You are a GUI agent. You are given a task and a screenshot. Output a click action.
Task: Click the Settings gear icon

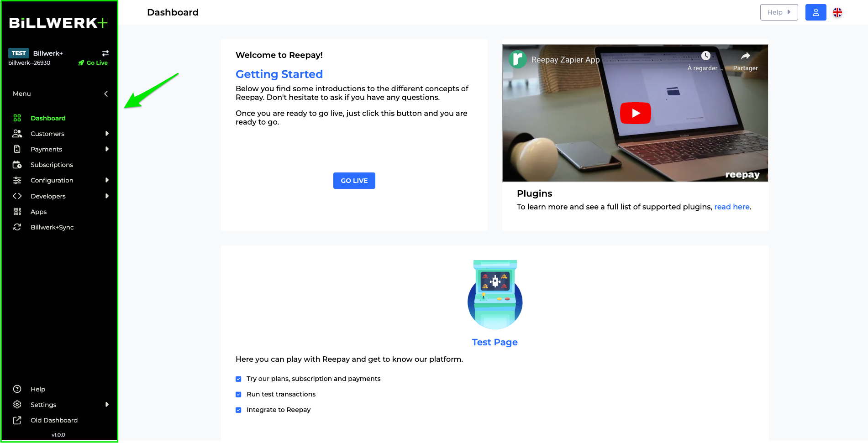(x=17, y=405)
